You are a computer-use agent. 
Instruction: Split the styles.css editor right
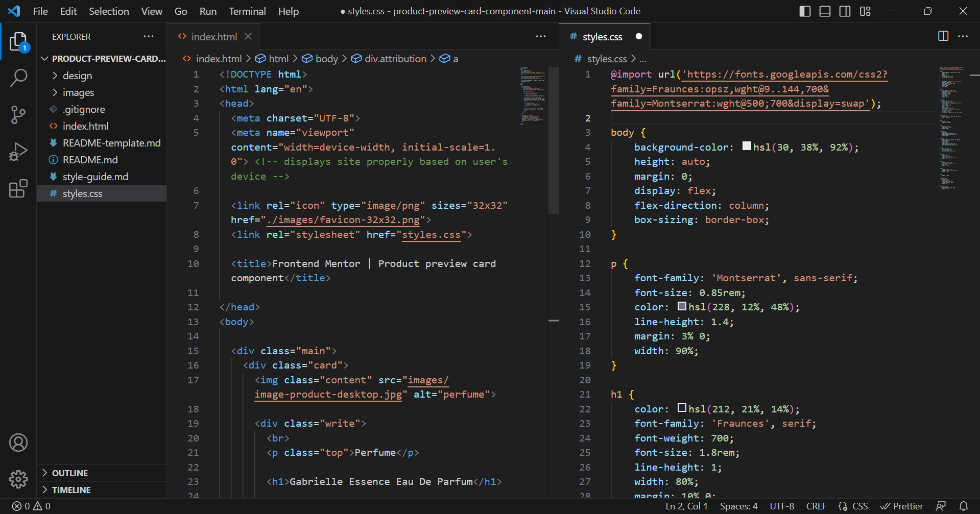pos(943,36)
